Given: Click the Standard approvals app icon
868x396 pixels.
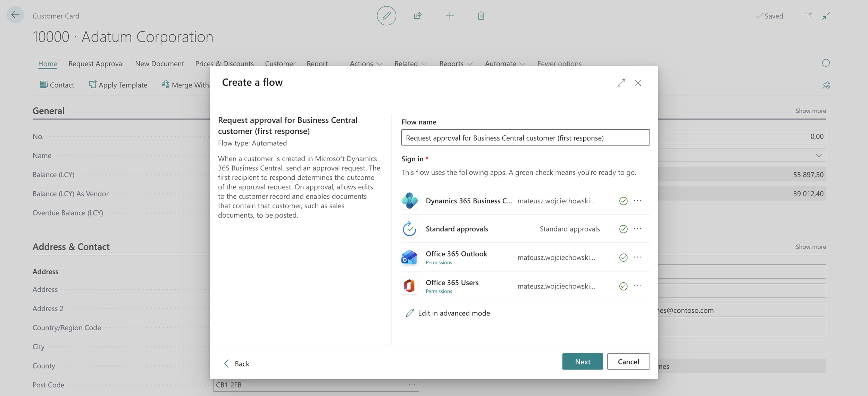Looking at the screenshot, I should [x=410, y=229].
